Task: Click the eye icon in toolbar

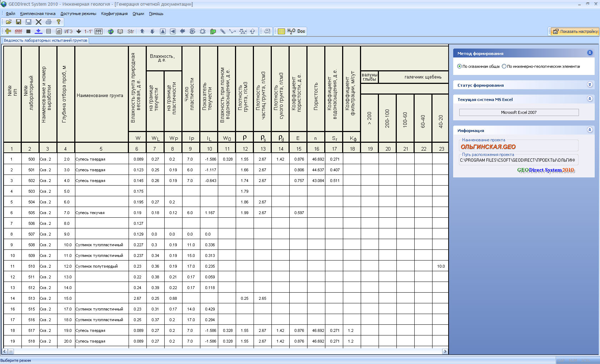Action: click(192, 31)
